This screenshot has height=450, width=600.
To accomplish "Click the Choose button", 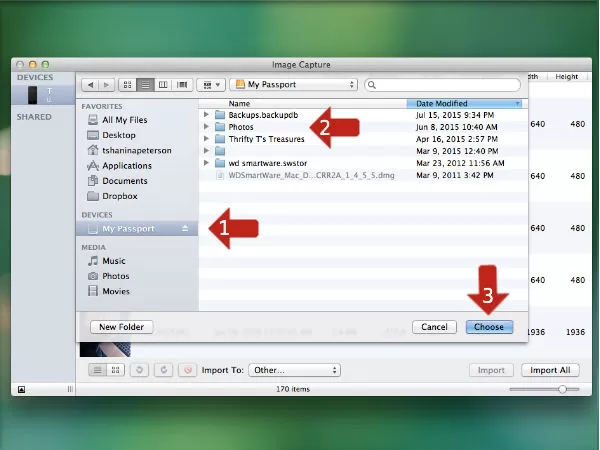I will click(x=489, y=327).
